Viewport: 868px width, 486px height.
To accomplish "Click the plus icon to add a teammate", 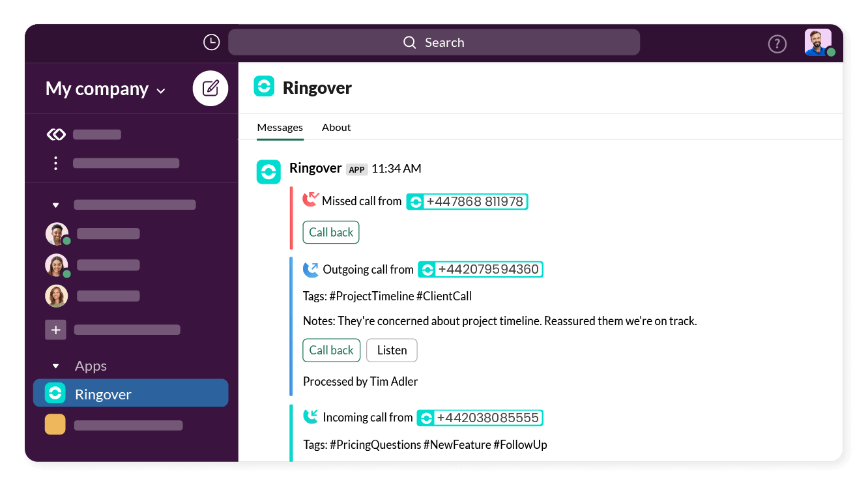I will point(55,330).
